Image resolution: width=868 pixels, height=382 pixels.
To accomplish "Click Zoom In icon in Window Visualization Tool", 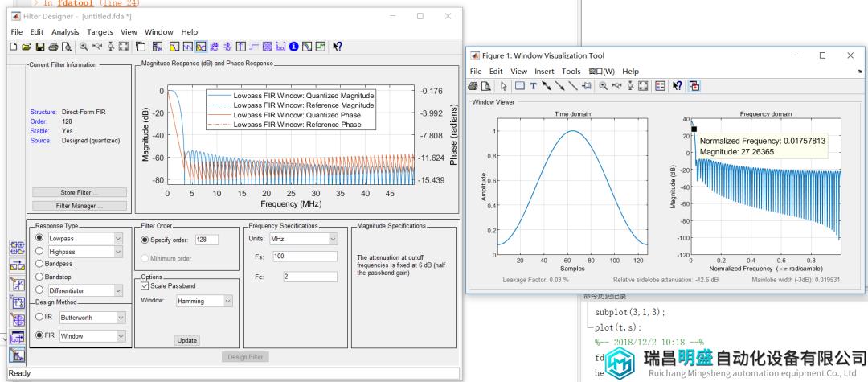I will pyautogui.click(x=604, y=86).
